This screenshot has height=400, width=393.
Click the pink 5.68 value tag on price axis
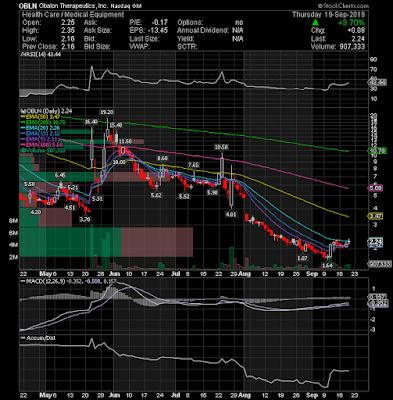(375, 188)
